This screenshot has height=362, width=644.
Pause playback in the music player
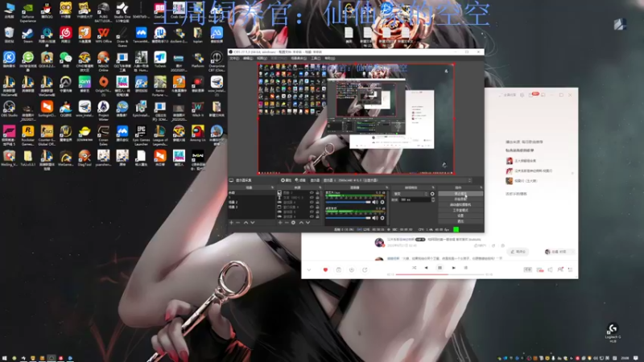pyautogui.click(x=440, y=268)
